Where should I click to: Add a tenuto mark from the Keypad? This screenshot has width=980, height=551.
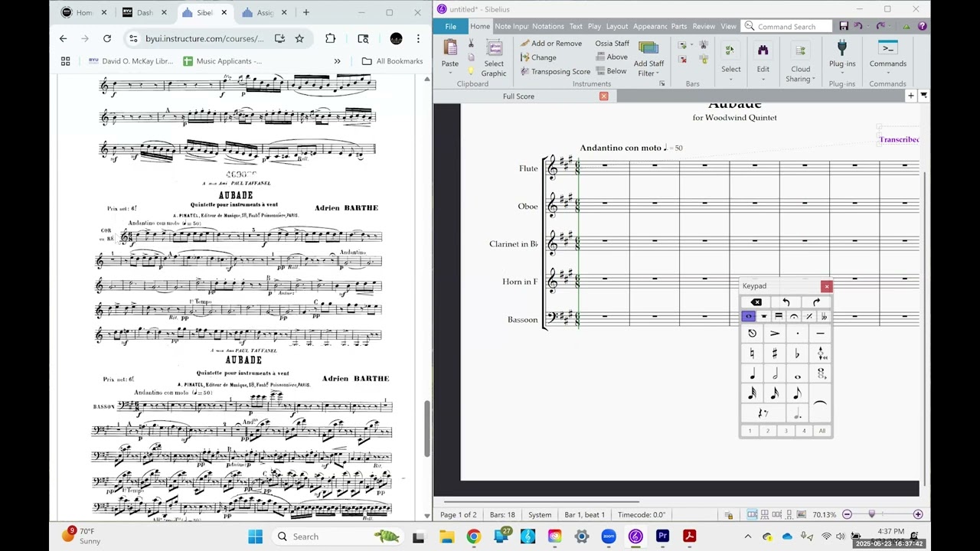coord(820,334)
